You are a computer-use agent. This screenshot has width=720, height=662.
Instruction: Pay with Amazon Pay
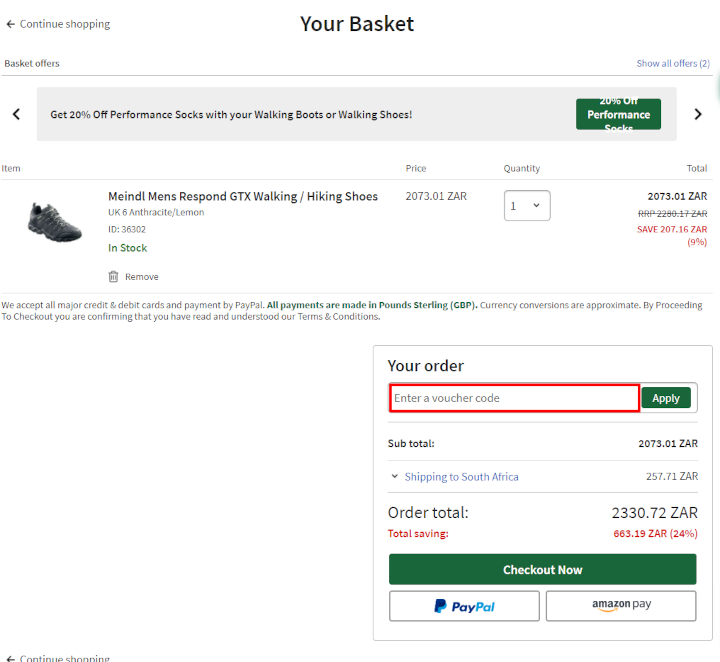(x=621, y=606)
